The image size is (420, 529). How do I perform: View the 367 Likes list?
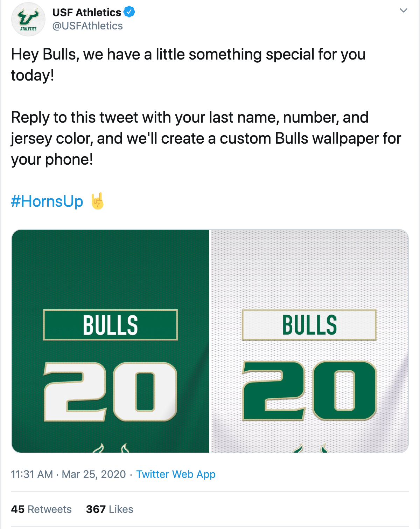[110, 509]
